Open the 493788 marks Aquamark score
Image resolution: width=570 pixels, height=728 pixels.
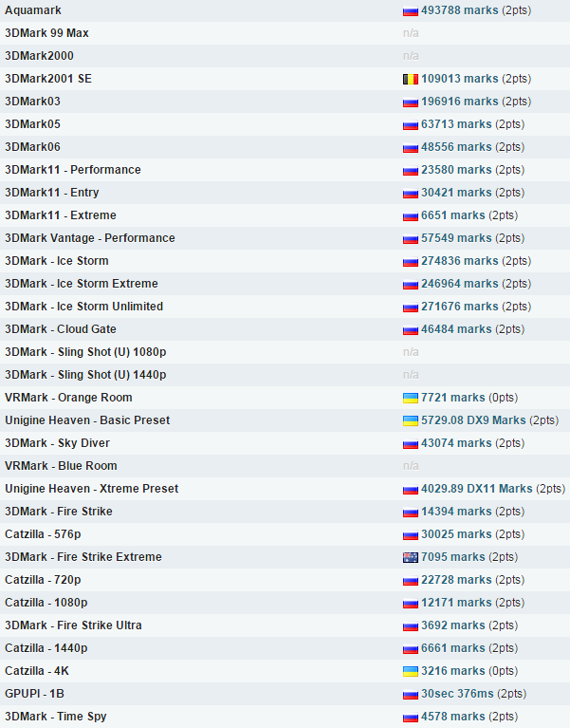[x=460, y=10]
